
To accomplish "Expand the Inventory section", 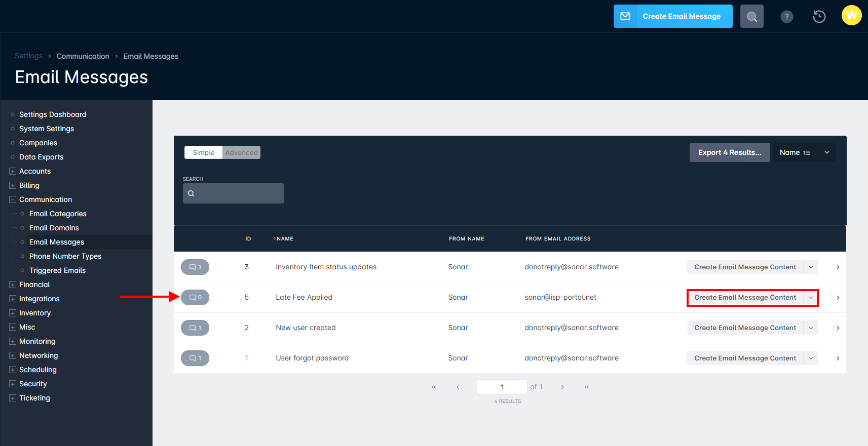I will [13, 313].
